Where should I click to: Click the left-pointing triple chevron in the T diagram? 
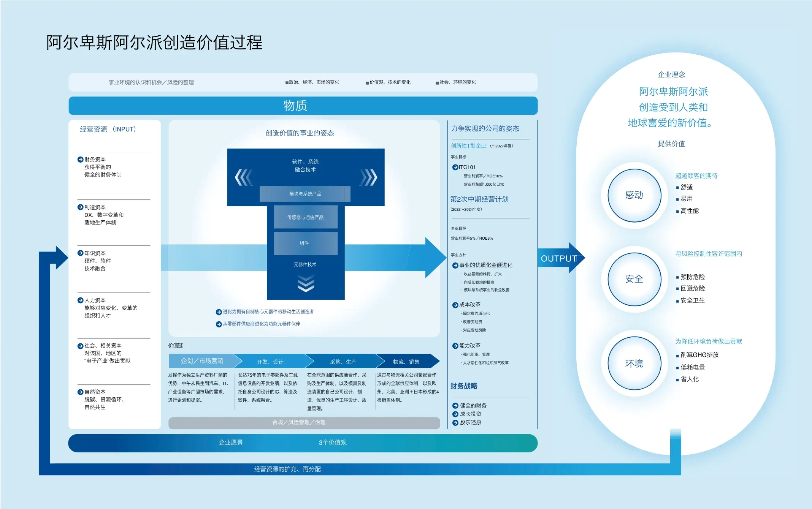pos(243,177)
